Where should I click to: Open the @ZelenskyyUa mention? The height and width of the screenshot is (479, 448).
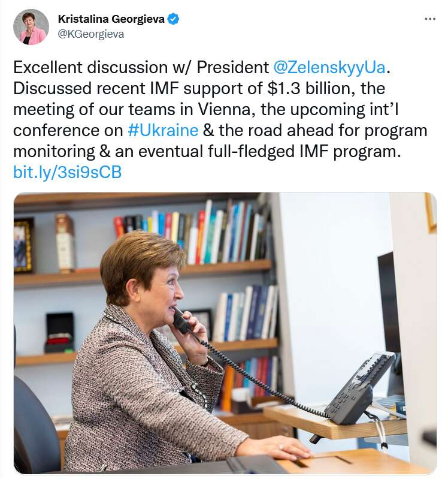pyautogui.click(x=329, y=68)
